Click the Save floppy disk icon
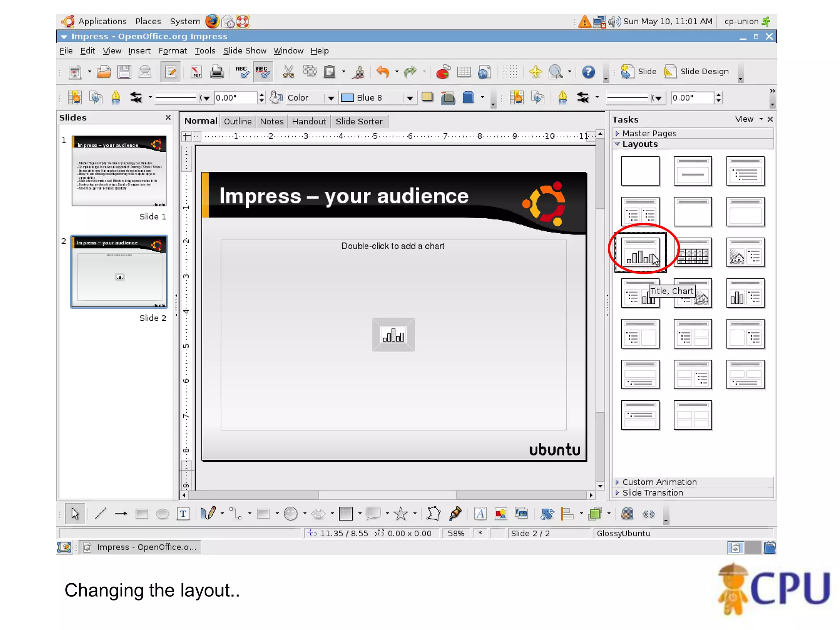840x630 pixels. [124, 72]
